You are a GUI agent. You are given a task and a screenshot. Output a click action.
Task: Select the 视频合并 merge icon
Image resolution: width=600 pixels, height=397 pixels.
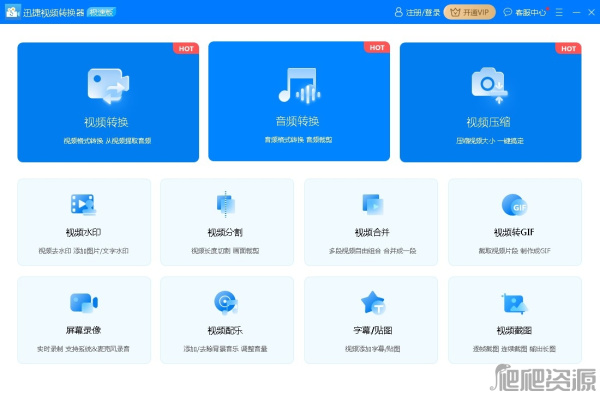(373, 204)
